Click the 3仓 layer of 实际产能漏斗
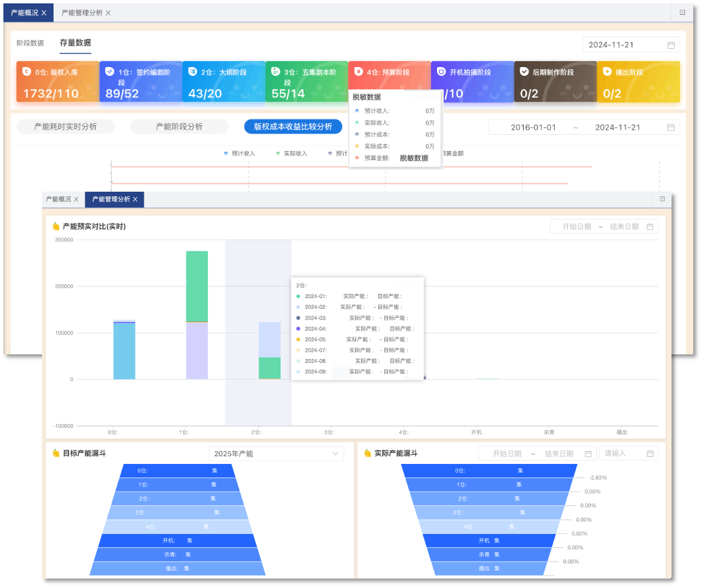Screen dimensions: 702x588 [x=489, y=512]
